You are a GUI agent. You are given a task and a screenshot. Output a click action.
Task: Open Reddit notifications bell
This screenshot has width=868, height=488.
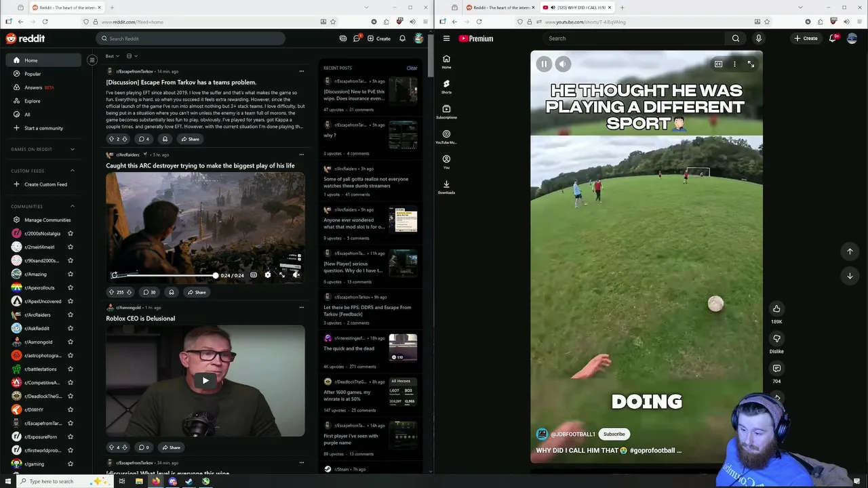click(402, 39)
